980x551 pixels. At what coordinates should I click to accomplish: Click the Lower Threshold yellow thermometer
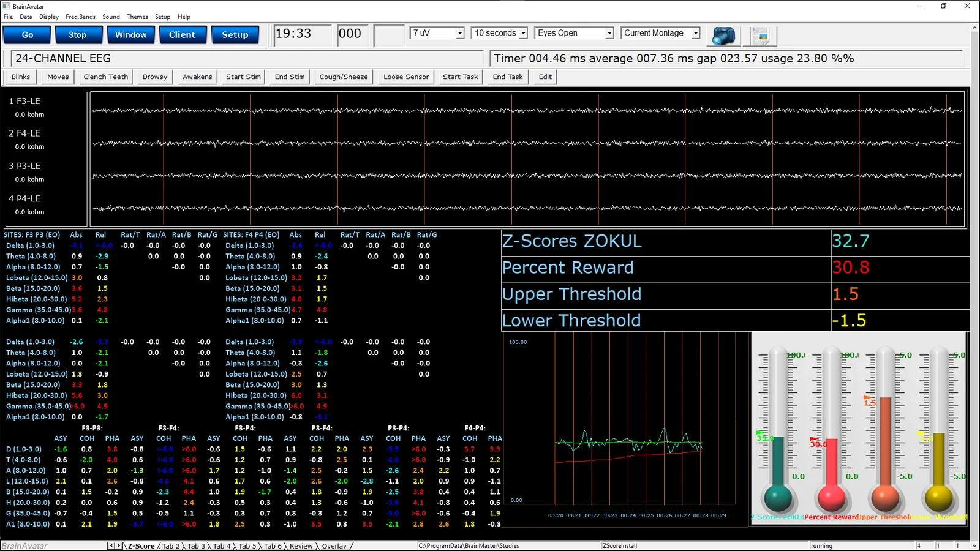coord(938,429)
